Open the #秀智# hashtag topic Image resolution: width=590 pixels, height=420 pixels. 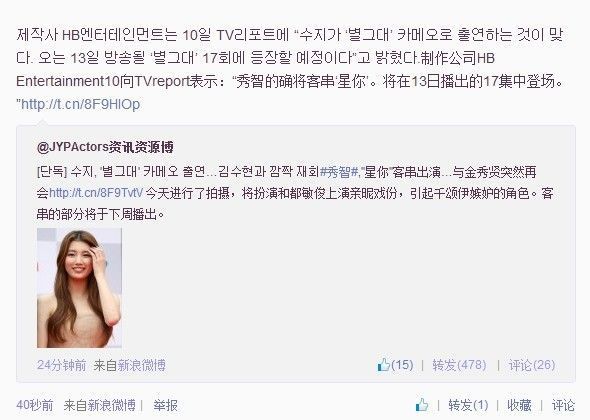point(340,172)
